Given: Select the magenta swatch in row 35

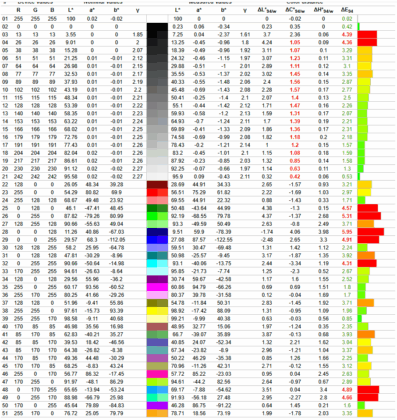Looking at the screenshot, I should 157,287.
